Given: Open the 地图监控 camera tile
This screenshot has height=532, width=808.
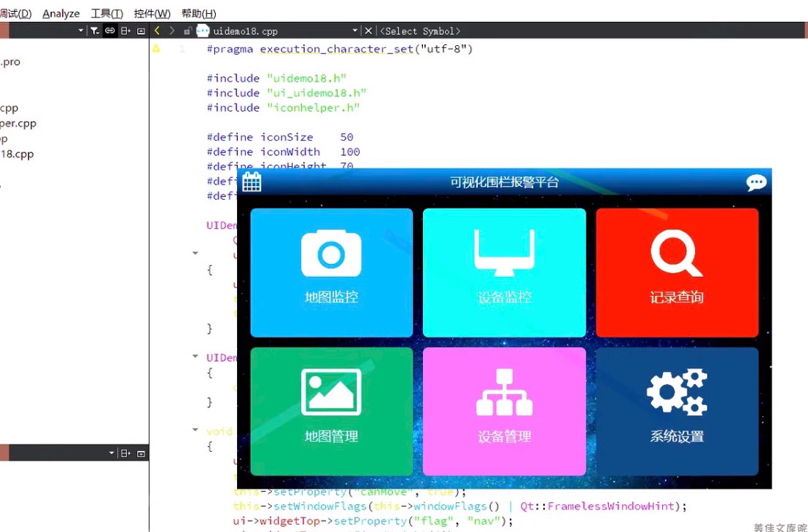Looking at the screenshot, I should click(x=331, y=273).
